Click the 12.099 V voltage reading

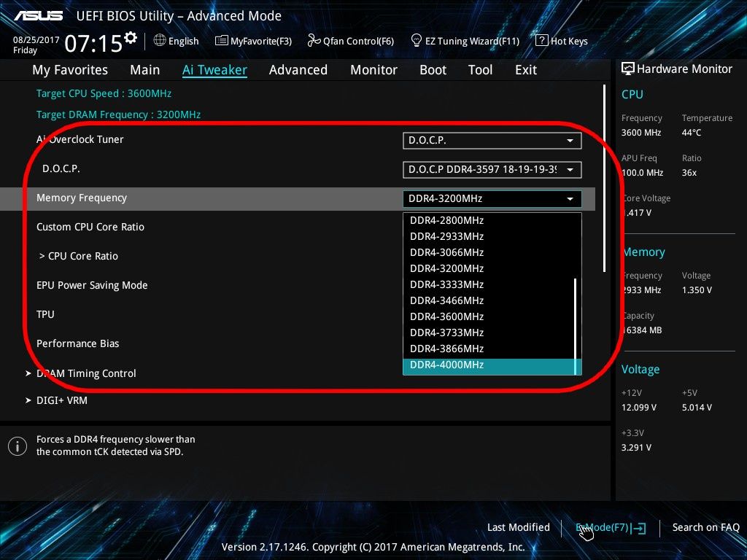[639, 408]
